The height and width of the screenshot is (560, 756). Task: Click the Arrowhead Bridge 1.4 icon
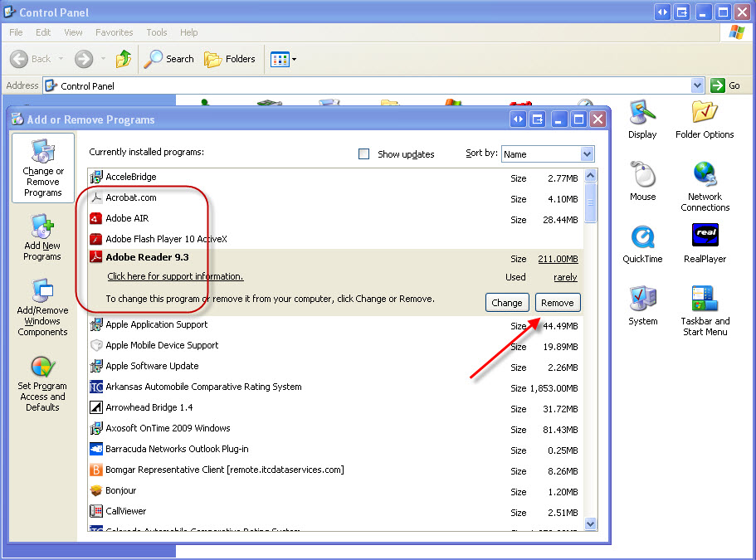(96, 407)
